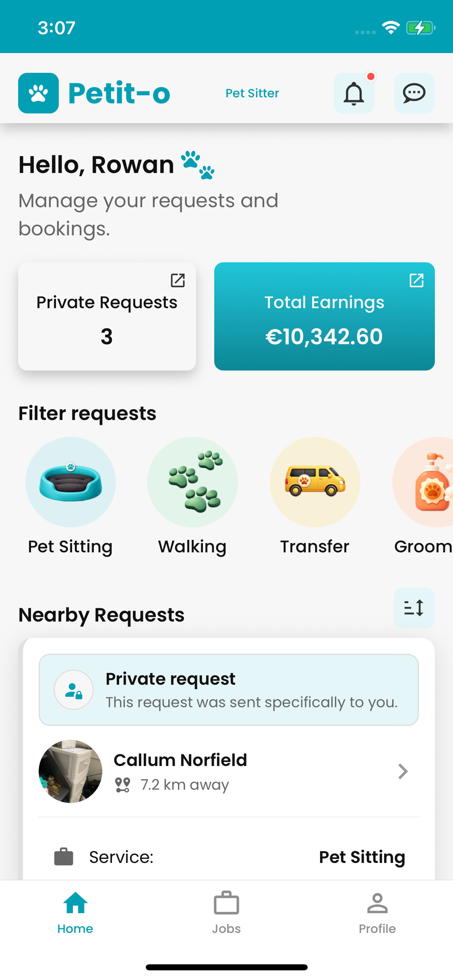Viewport: 453px width, 980px height.
Task: Tap the Private request banner
Action: (229, 690)
